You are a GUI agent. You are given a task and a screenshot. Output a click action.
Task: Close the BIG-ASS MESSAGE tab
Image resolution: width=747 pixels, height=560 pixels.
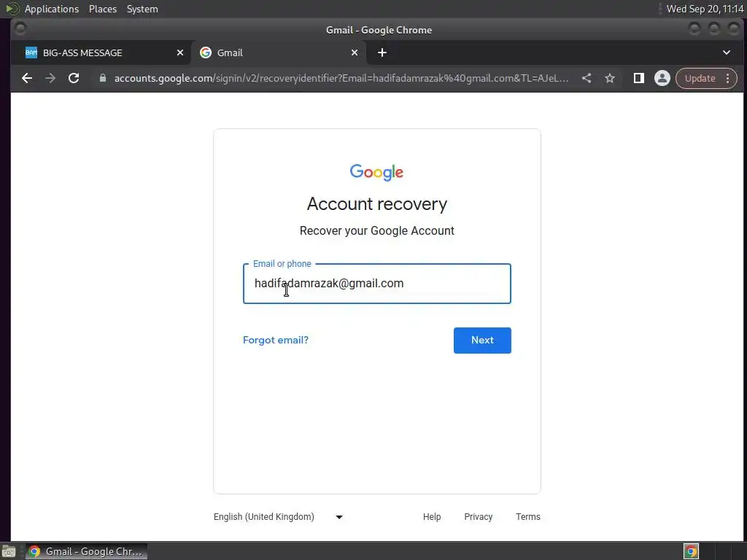(x=180, y=52)
